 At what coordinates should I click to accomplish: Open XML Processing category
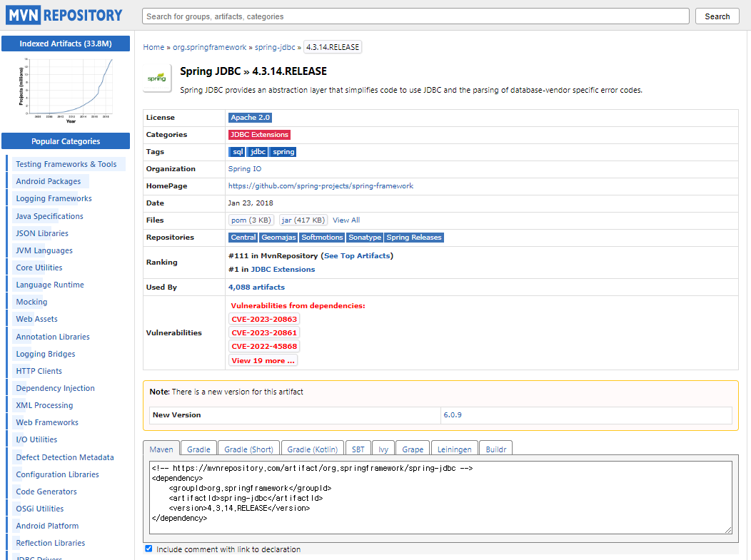[44, 405]
